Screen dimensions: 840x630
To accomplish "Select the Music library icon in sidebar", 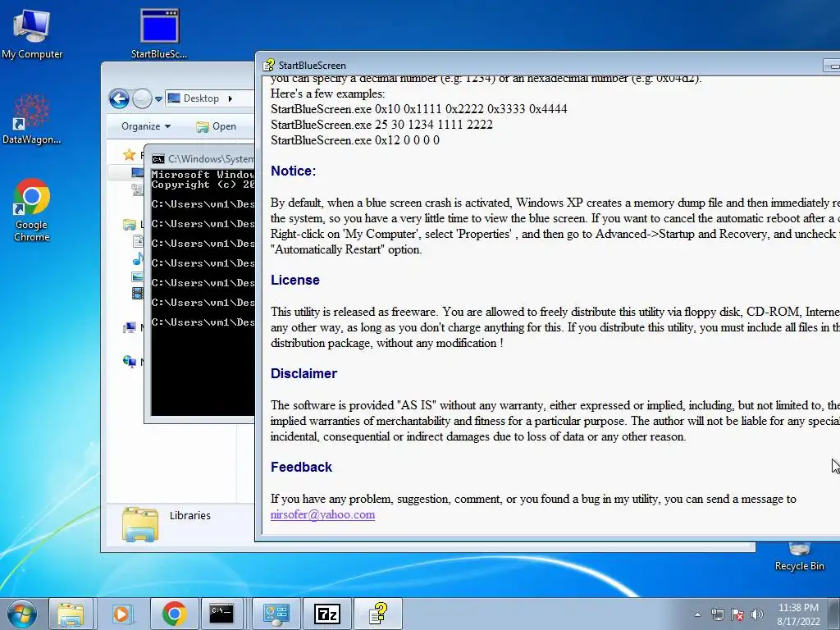I will [138, 259].
